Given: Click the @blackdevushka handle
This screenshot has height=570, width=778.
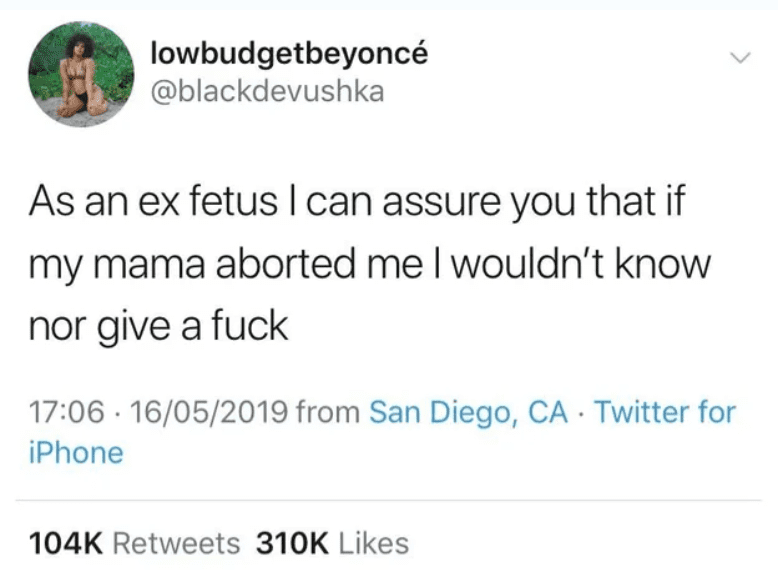Looking at the screenshot, I should click(x=265, y=92).
